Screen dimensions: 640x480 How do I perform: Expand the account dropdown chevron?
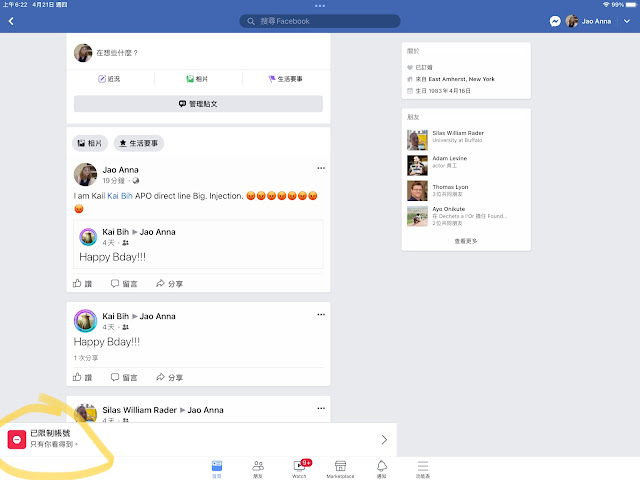[x=627, y=21]
